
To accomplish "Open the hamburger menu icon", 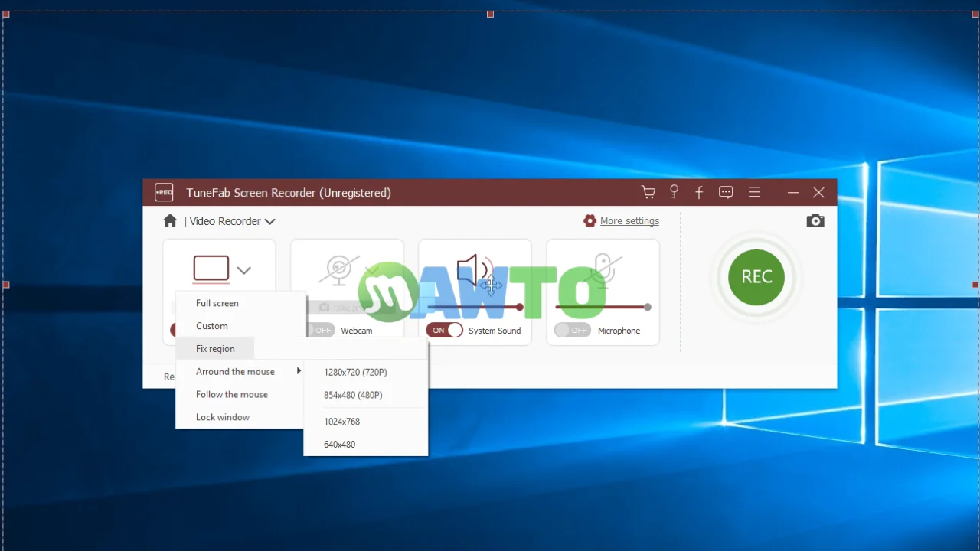I will click(x=755, y=193).
